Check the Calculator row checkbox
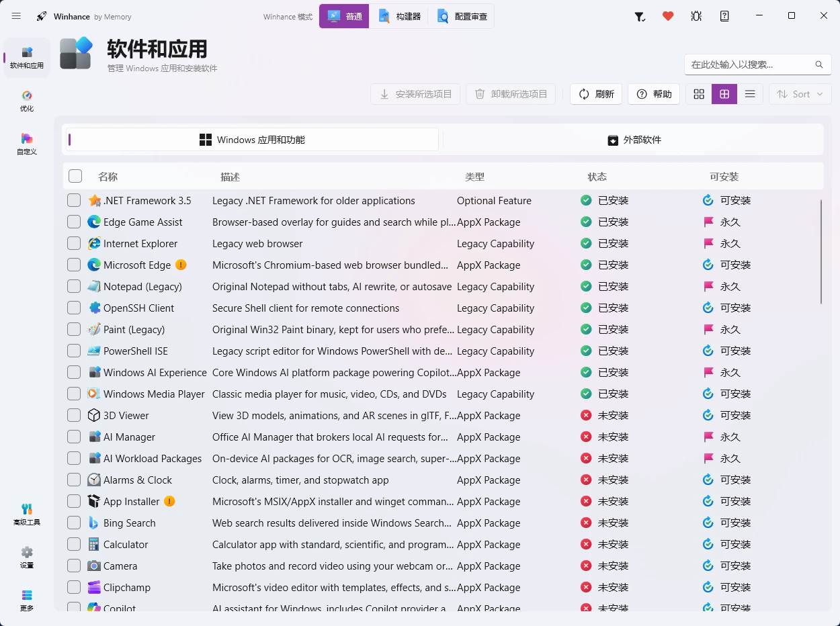Screen dimensions: 840x626 tap(74, 544)
